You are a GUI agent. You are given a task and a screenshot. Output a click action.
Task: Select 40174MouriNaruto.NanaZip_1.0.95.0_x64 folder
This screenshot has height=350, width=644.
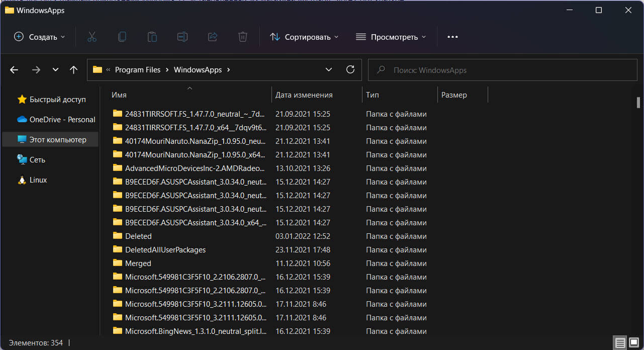click(196, 154)
